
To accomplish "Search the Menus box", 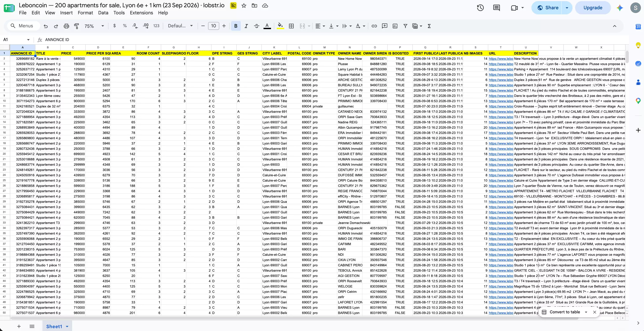I will click(23, 26).
